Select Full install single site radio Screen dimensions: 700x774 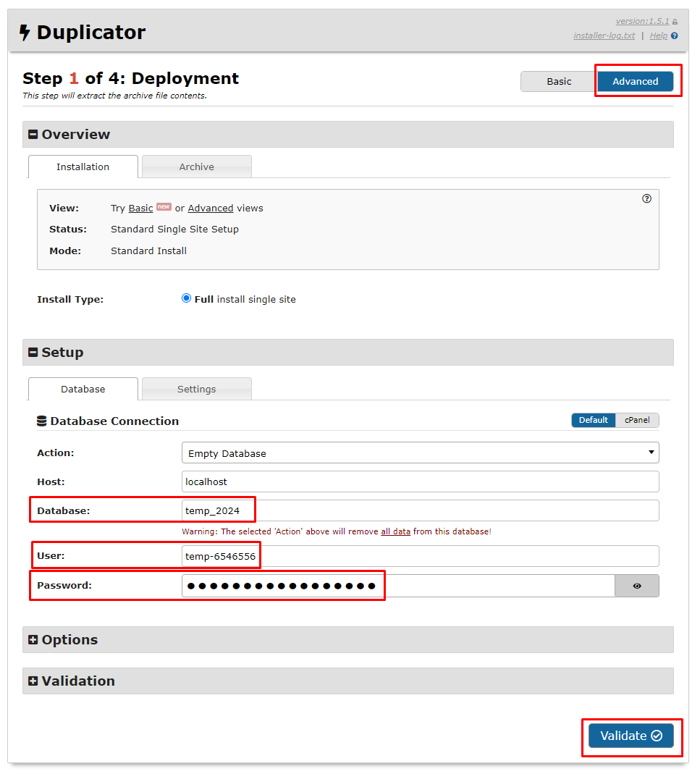[x=186, y=298]
